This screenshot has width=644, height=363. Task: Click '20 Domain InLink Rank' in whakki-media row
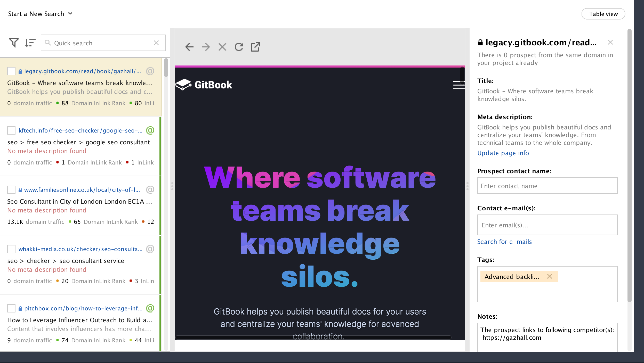click(93, 281)
